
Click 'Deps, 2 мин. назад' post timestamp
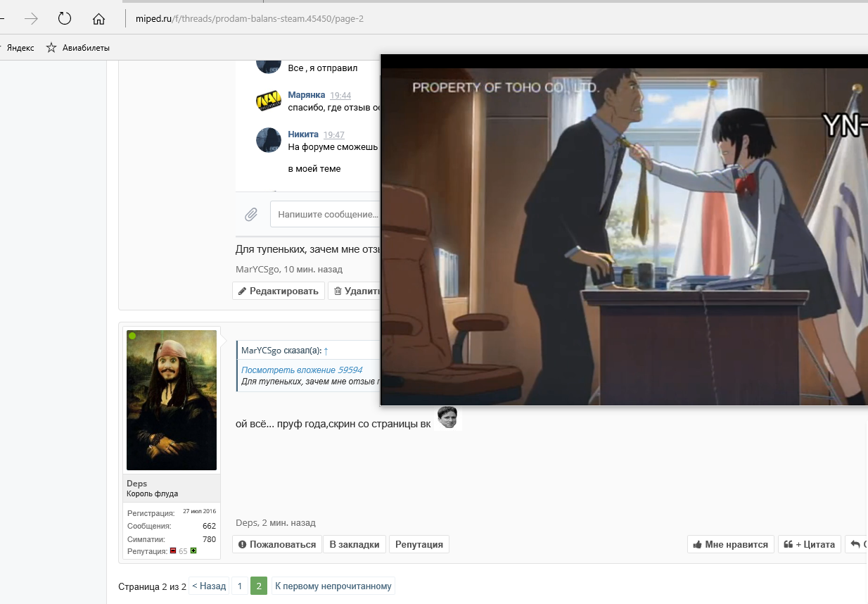(x=276, y=523)
